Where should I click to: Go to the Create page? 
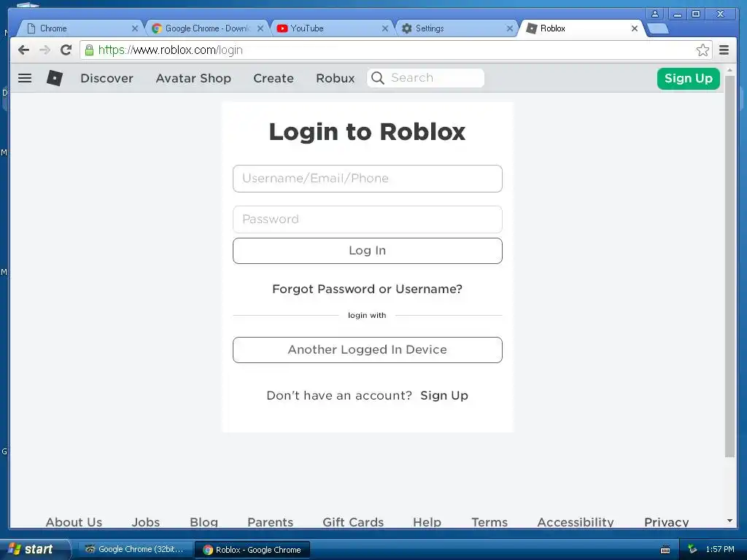tap(274, 78)
